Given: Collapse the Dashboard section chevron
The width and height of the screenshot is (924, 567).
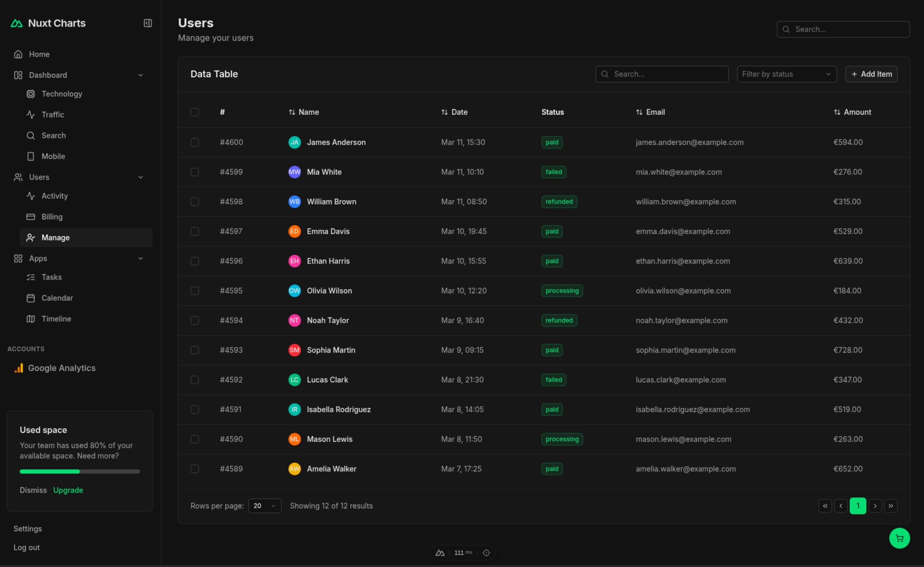Looking at the screenshot, I should coord(141,75).
